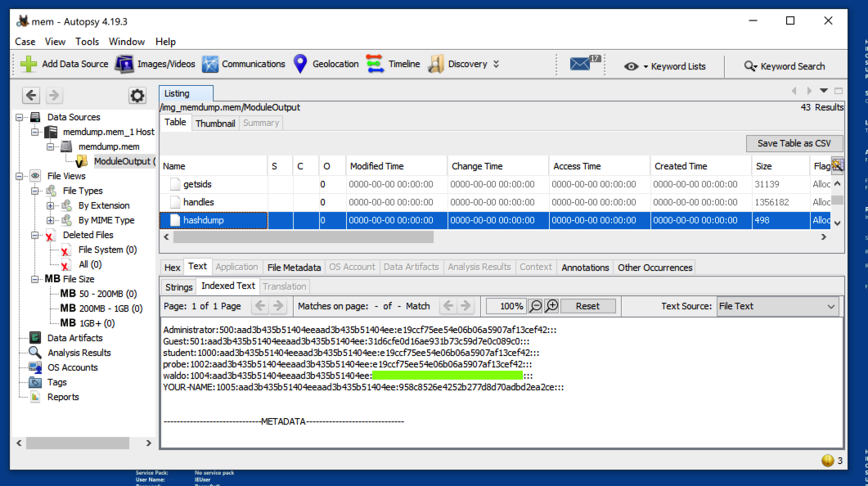Open the Tools menu

coord(87,42)
